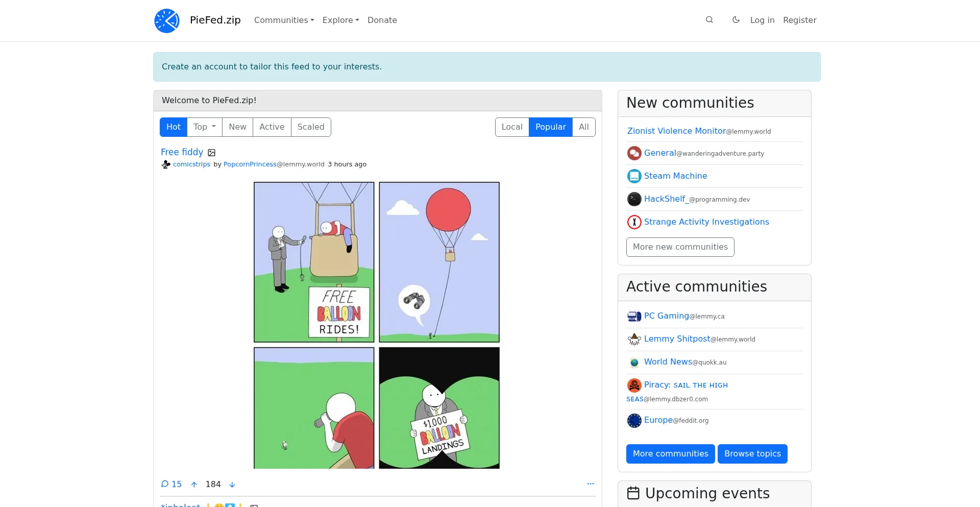
Task: Click the World News globe icon
Action: pos(634,363)
